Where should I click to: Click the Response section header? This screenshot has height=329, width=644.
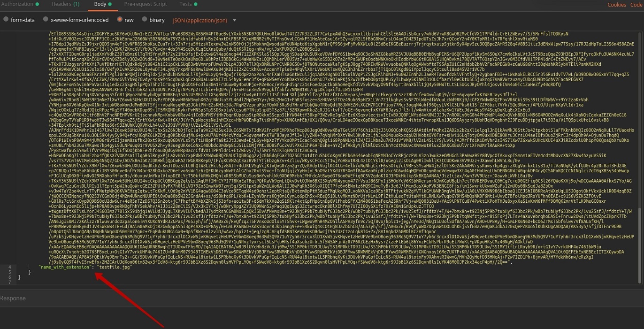click(13, 298)
